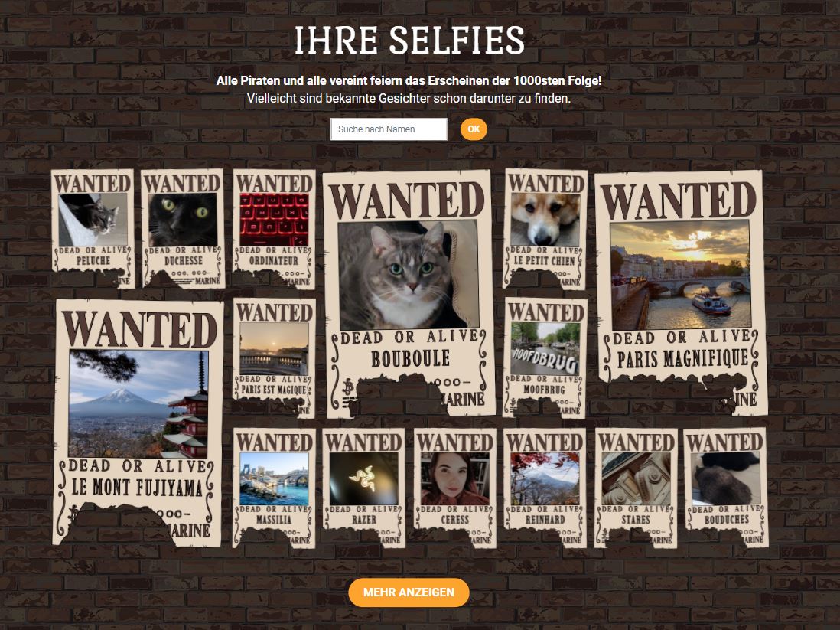This screenshot has height=630, width=840.
Task: Click the MEHR ANZEIGEN button
Action: [409, 592]
